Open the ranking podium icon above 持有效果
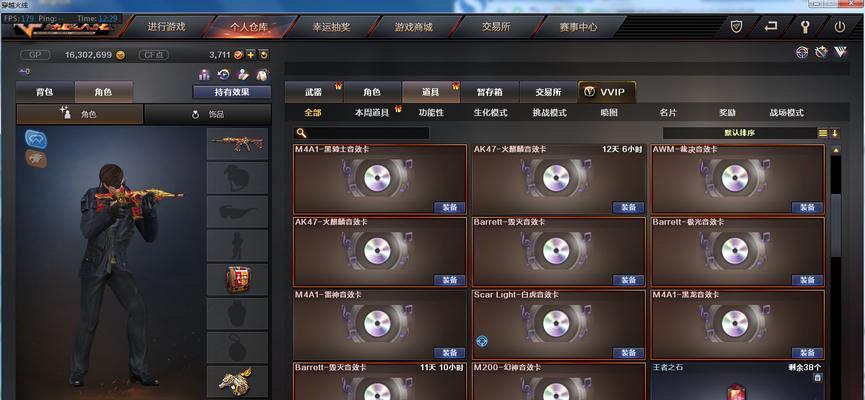This screenshot has height=400, width=865. tap(205, 74)
